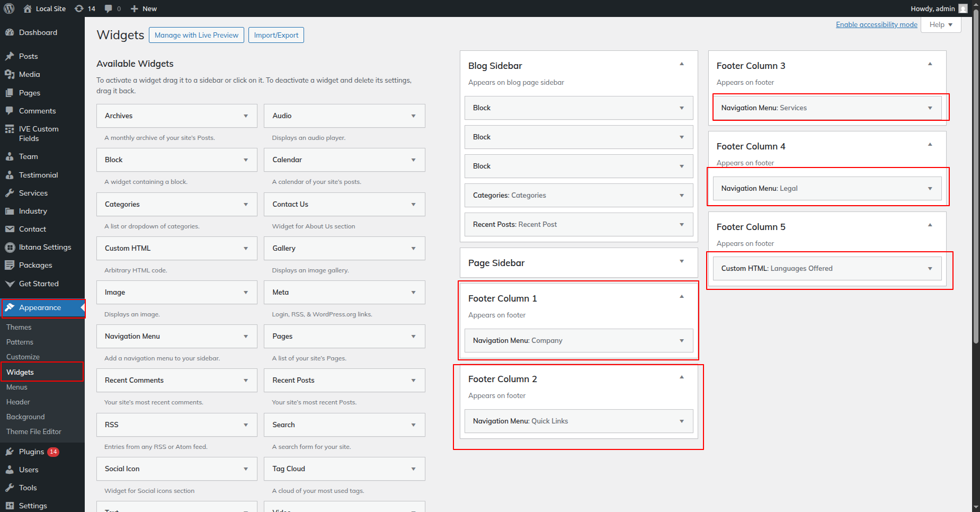Viewport: 980px width, 512px height.
Task: Open the Help dropdown tab
Action: [941, 25]
